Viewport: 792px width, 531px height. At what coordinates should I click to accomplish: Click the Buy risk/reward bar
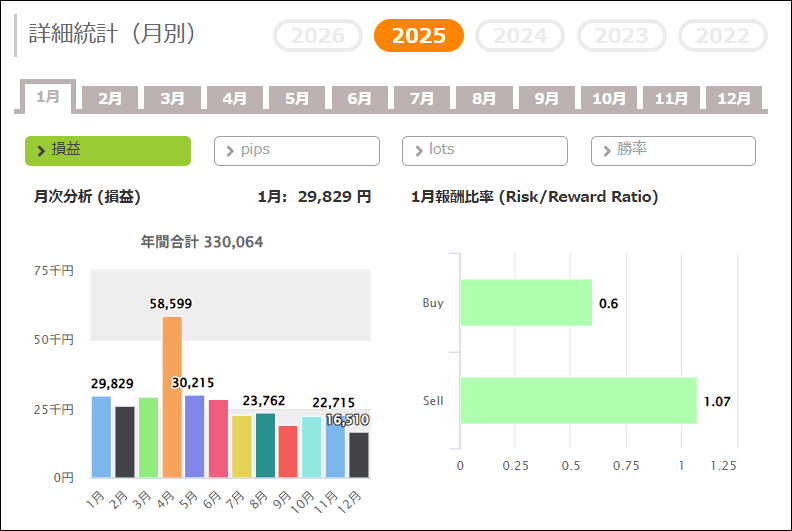coord(526,302)
